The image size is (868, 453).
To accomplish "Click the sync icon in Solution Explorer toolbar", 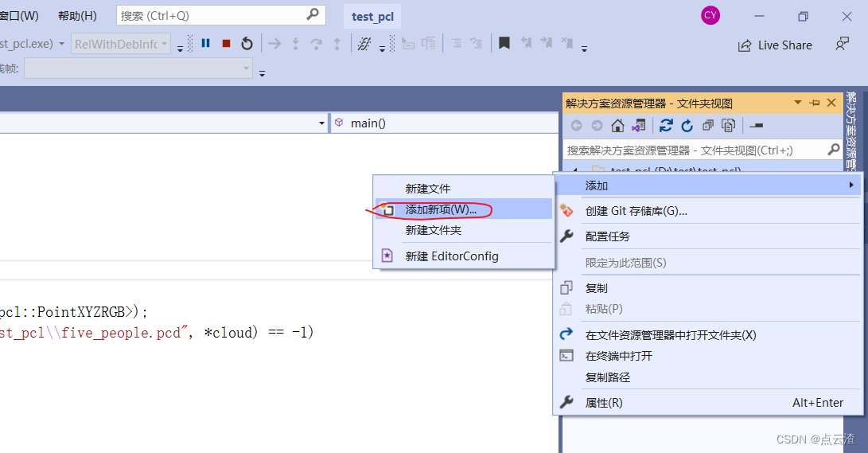I will [x=666, y=126].
